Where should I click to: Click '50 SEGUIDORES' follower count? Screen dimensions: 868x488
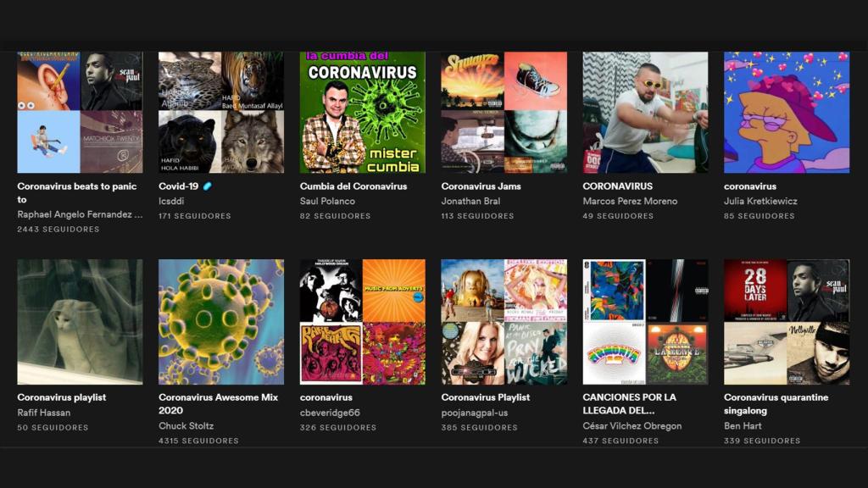[53, 428]
